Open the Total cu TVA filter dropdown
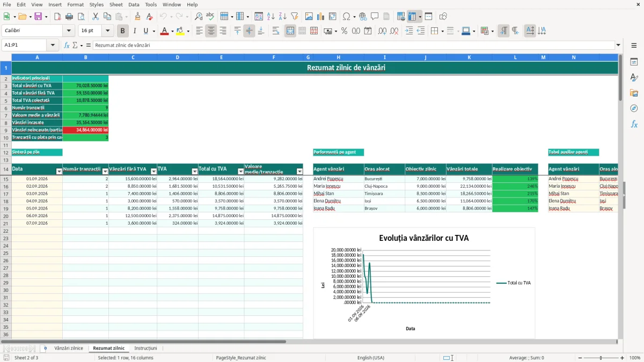The height and width of the screenshot is (362, 644). pyautogui.click(x=240, y=172)
